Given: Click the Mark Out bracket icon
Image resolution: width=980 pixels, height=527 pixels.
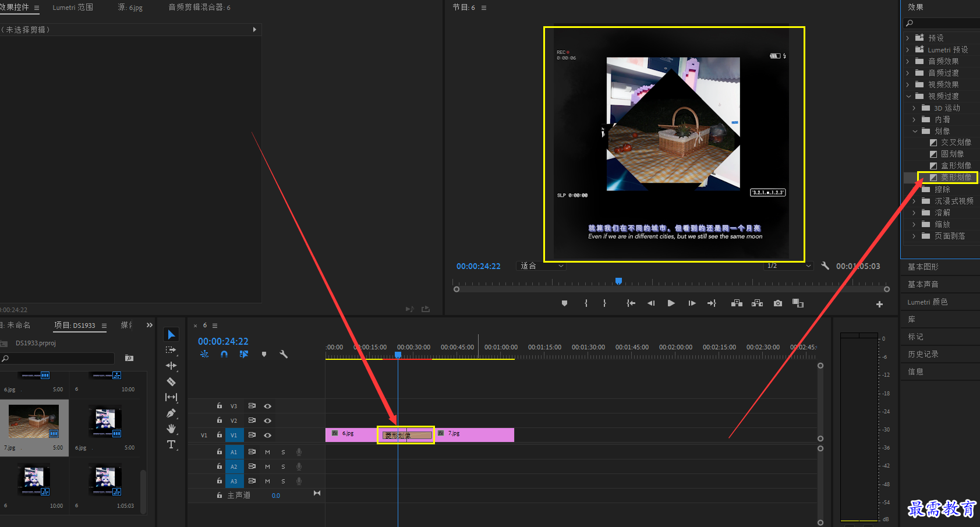Looking at the screenshot, I should click(604, 303).
